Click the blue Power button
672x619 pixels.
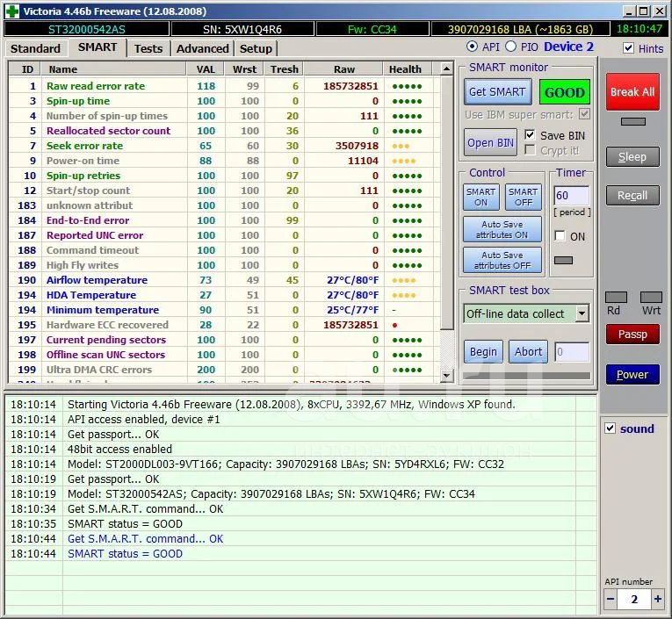[x=632, y=374]
